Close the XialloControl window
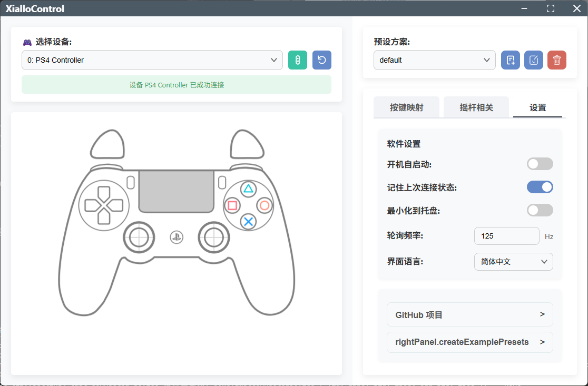 click(x=577, y=8)
